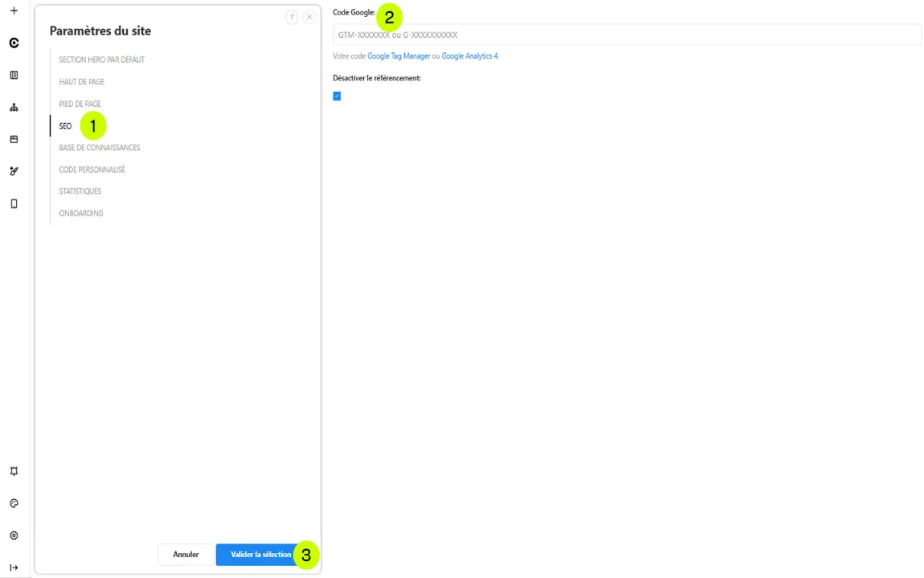Open the sitemap hierarchy icon in sidebar
Viewport: 924px width, 578px height.
point(14,107)
